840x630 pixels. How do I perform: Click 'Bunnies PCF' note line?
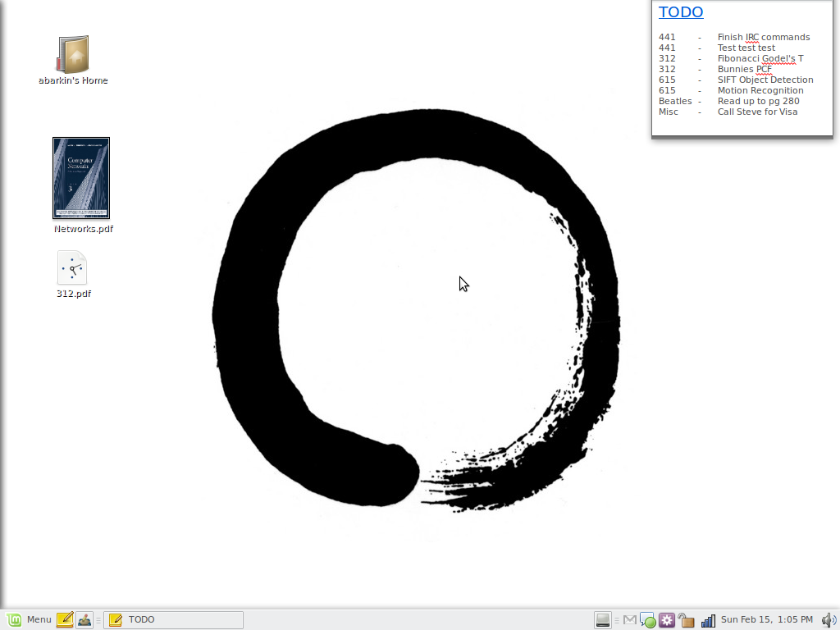click(745, 69)
